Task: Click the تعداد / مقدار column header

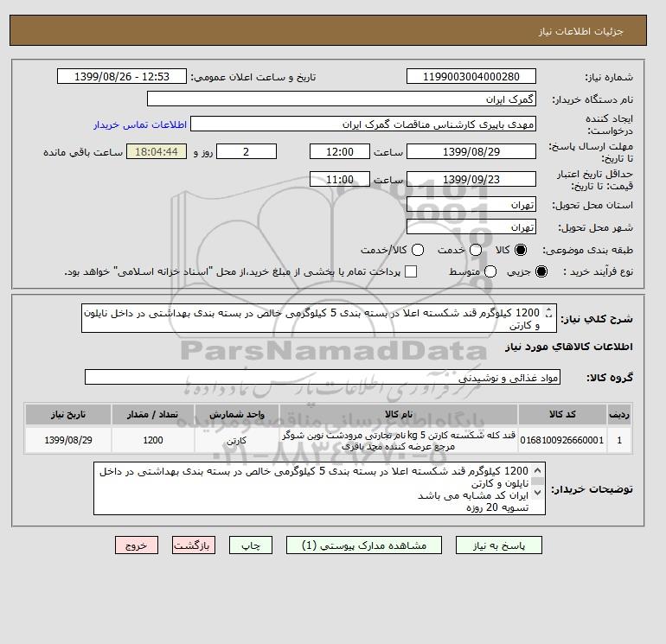Action: coord(153,415)
